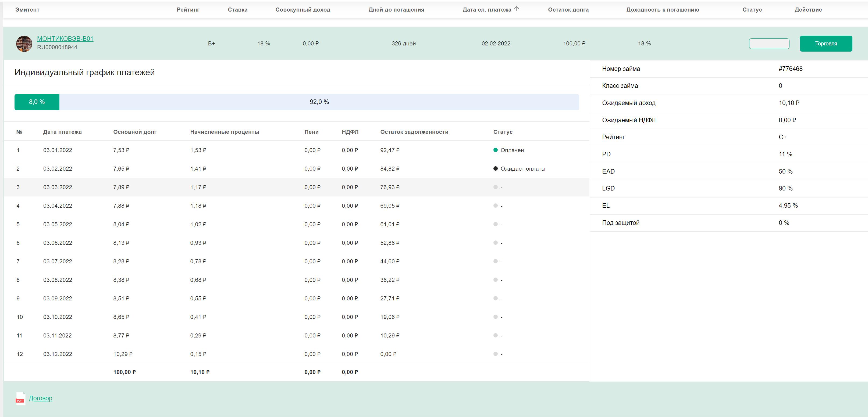Click the Торговля button
Image resolution: width=868 pixels, height=417 pixels.
826,44
